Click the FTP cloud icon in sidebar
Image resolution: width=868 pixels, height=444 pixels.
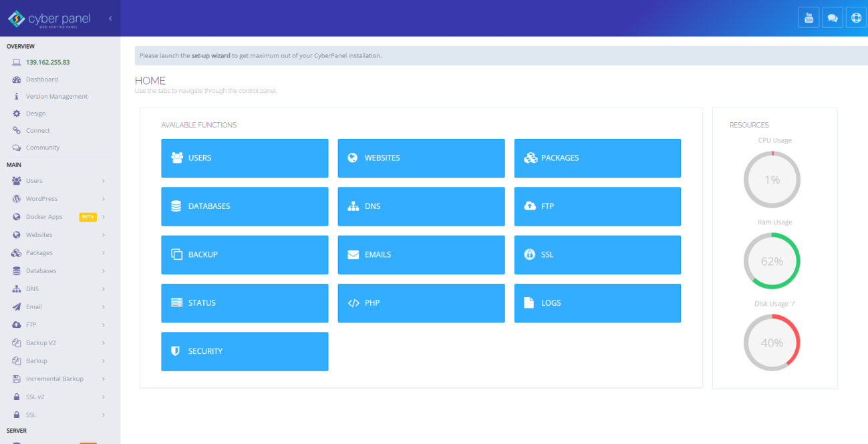click(17, 325)
